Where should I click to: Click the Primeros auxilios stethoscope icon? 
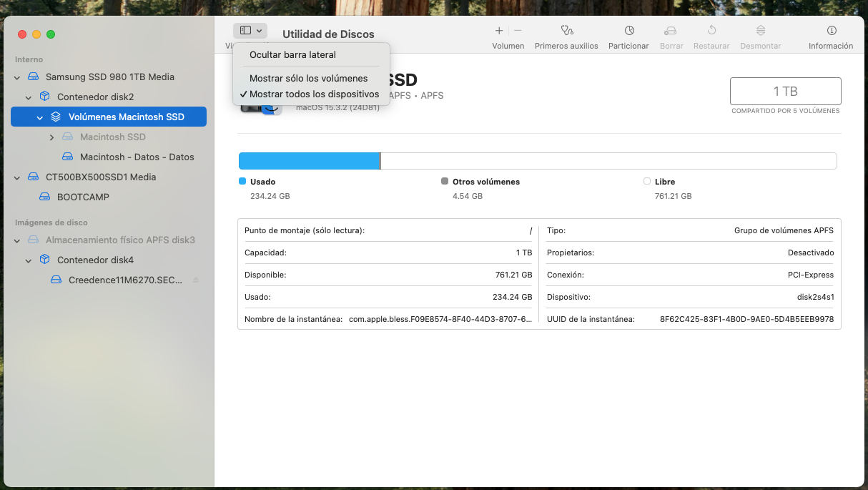coord(566,31)
